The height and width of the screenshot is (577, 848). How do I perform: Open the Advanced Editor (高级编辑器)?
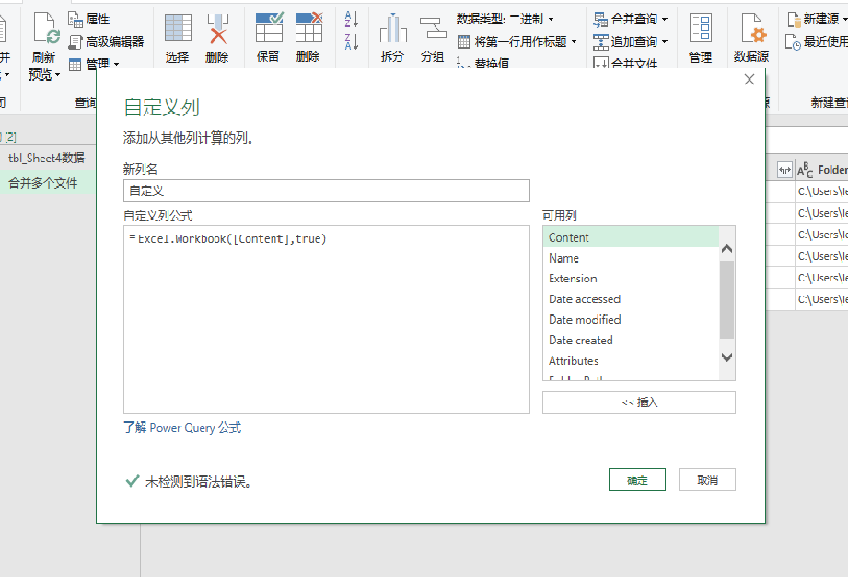click(106, 41)
